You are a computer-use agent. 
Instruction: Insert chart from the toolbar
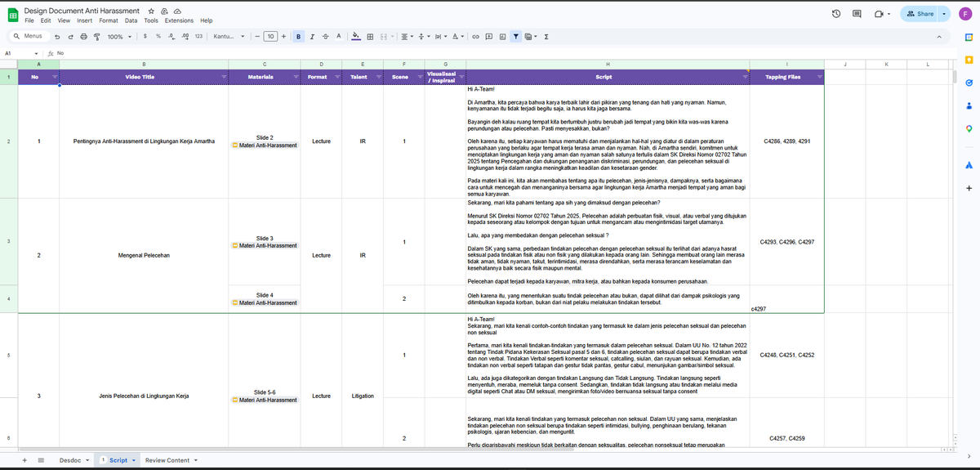tap(502, 36)
